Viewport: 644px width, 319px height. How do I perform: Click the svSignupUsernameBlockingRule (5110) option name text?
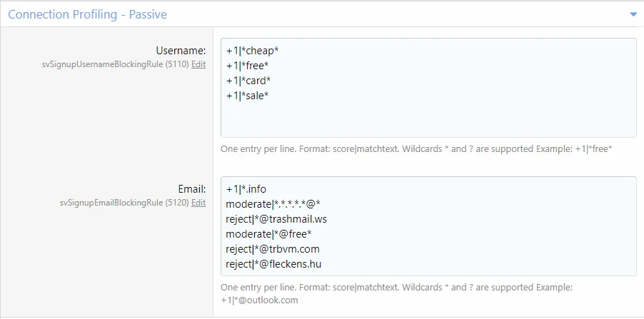point(115,64)
